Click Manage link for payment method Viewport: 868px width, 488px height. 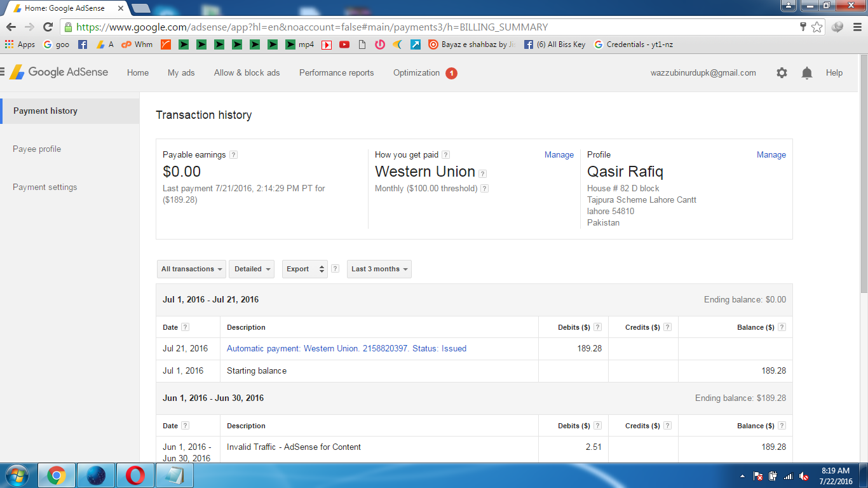click(x=559, y=155)
